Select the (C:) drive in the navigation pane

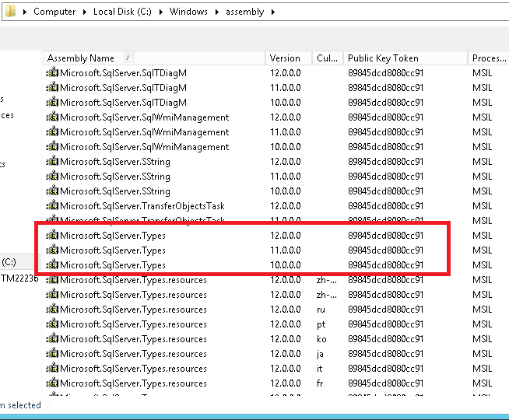click(x=9, y=262)
